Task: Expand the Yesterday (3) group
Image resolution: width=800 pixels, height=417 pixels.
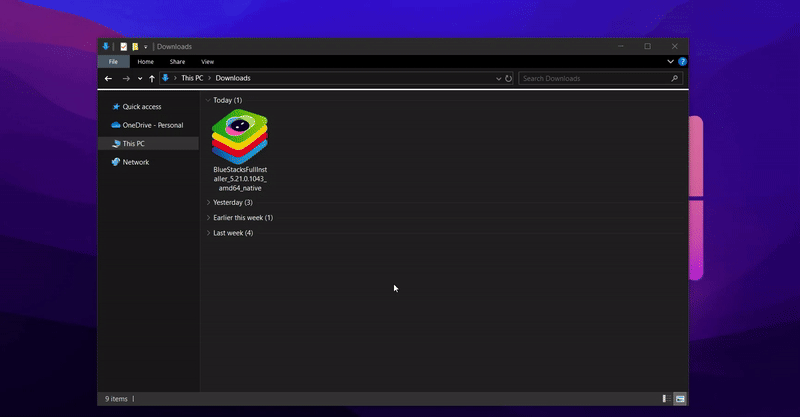Action: coord(208,203)
